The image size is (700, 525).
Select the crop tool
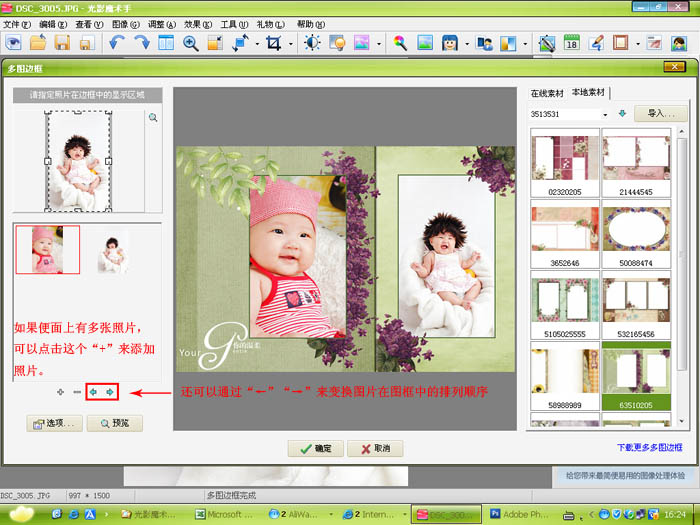[273, 43]
